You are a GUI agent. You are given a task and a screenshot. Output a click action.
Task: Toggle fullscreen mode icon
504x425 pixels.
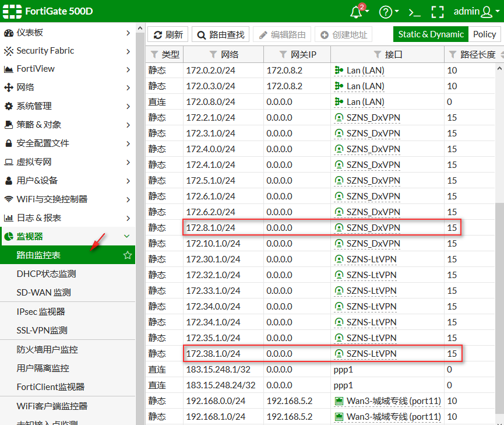[437, 12]
